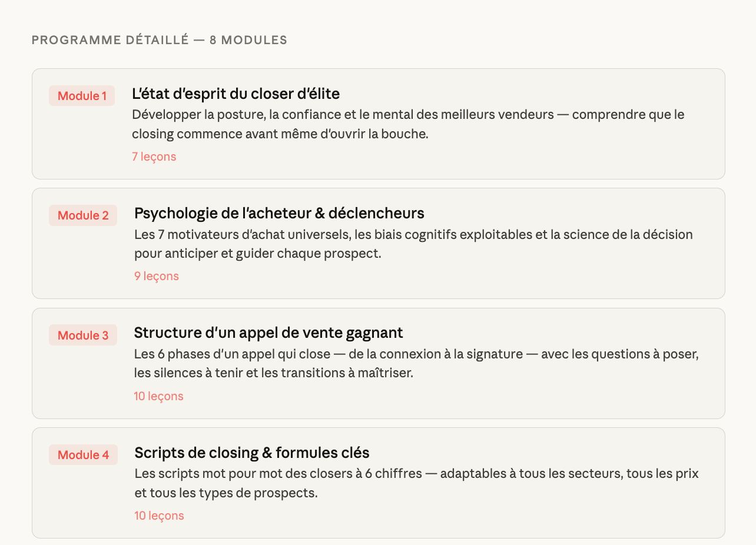Click the Module 3 badge
Screen dimensions: 756x545
pyautogui.click(x=83, y=335)
